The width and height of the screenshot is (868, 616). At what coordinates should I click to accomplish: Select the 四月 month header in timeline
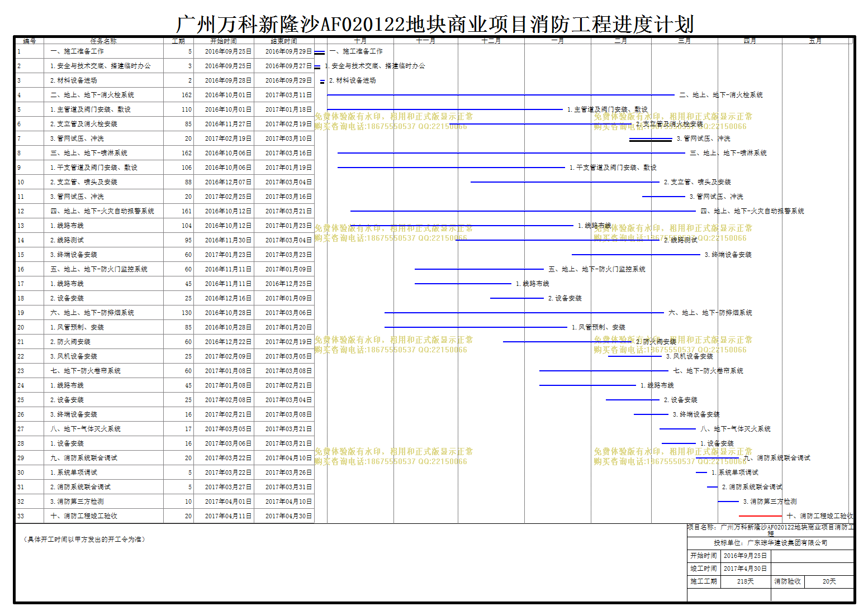click(x=750, y=41)
